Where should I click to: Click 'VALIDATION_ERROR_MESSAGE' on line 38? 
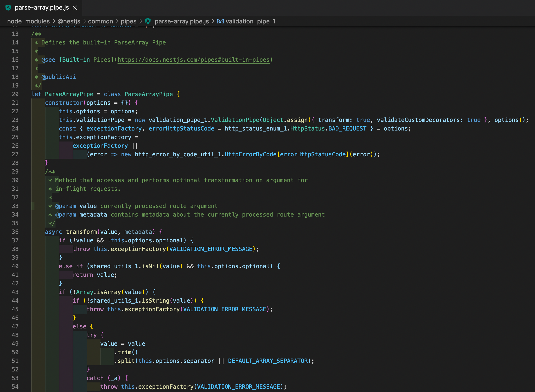coord(211,249)
